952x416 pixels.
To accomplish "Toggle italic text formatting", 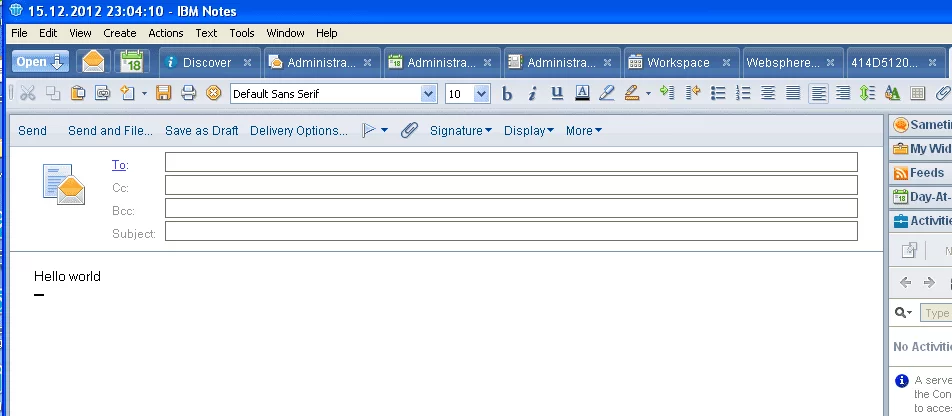I will click(x=532, y=94).
